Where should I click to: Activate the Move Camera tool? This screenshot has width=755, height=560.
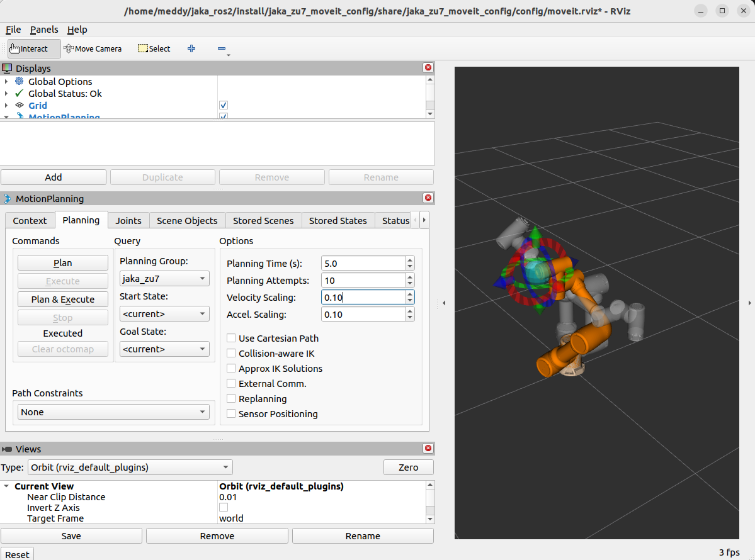click(x=93, y=48)
